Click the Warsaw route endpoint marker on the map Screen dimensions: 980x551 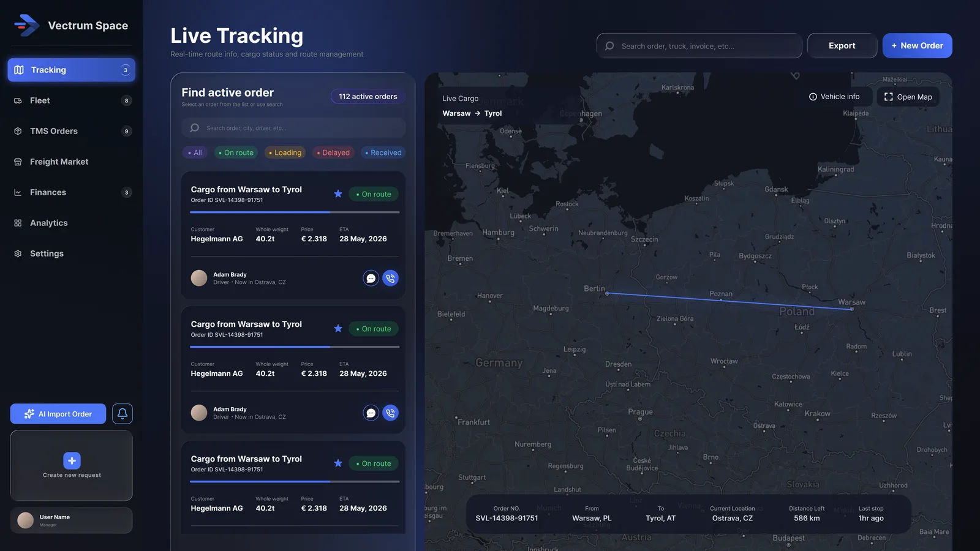(x=851, y=309)
